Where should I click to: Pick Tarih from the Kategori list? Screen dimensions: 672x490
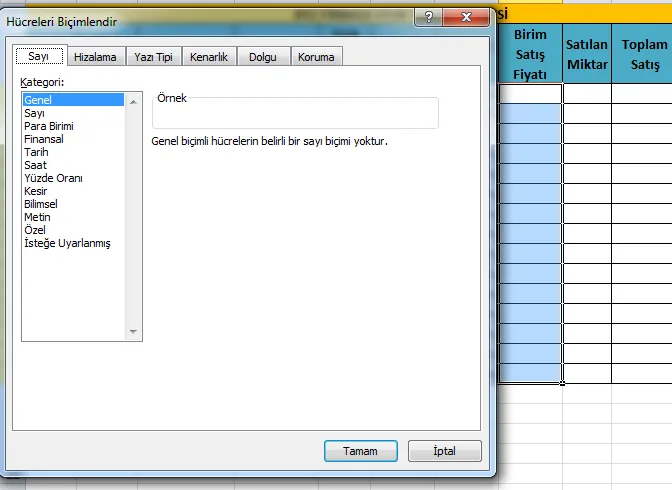36,152
